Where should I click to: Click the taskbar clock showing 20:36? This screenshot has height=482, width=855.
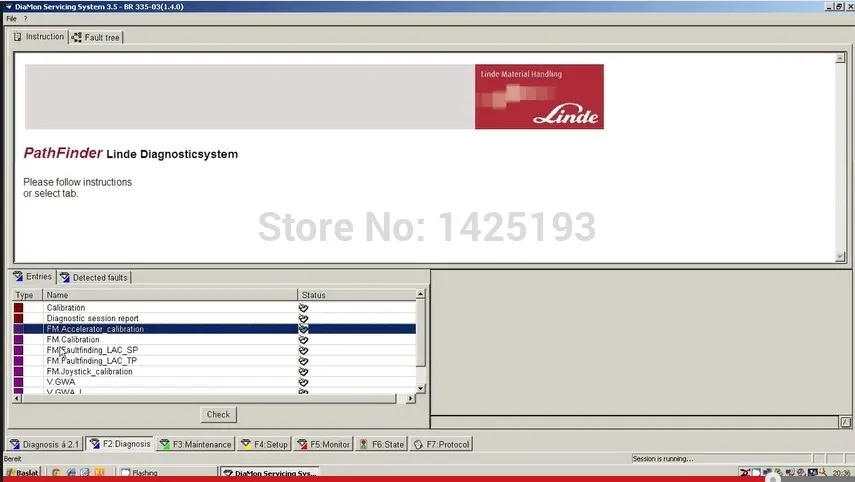click(x=841, y=473)
